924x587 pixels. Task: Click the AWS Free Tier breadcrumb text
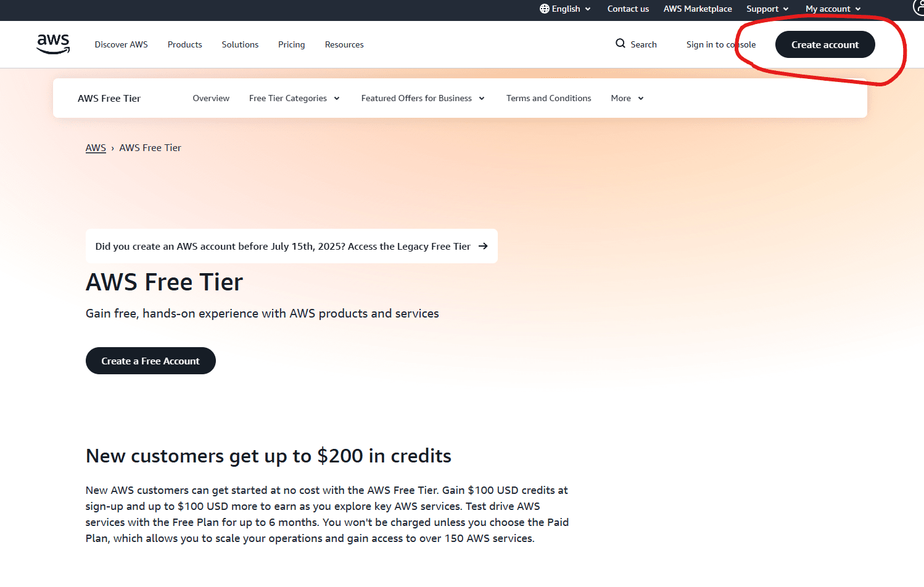(x=150, y=148)
